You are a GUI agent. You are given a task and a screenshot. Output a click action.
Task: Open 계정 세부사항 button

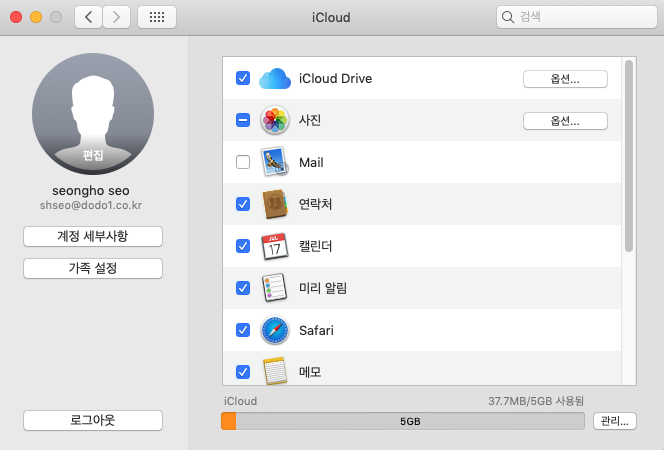coord(93,236)
